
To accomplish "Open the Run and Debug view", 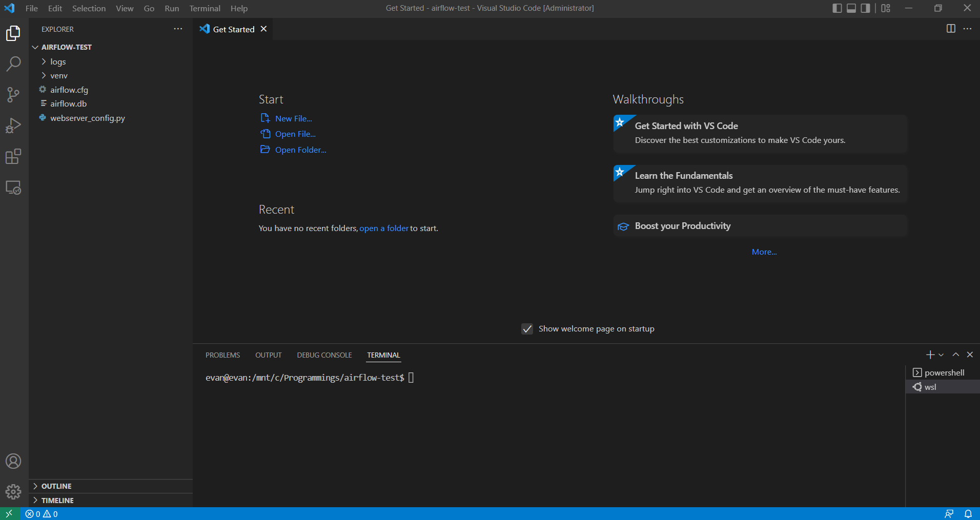I will click(x=13, y=126).
